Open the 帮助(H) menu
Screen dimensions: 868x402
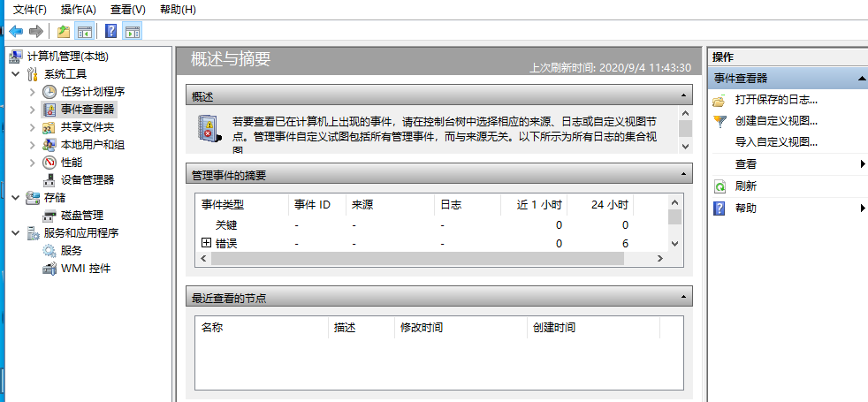[x=178, y=10]
